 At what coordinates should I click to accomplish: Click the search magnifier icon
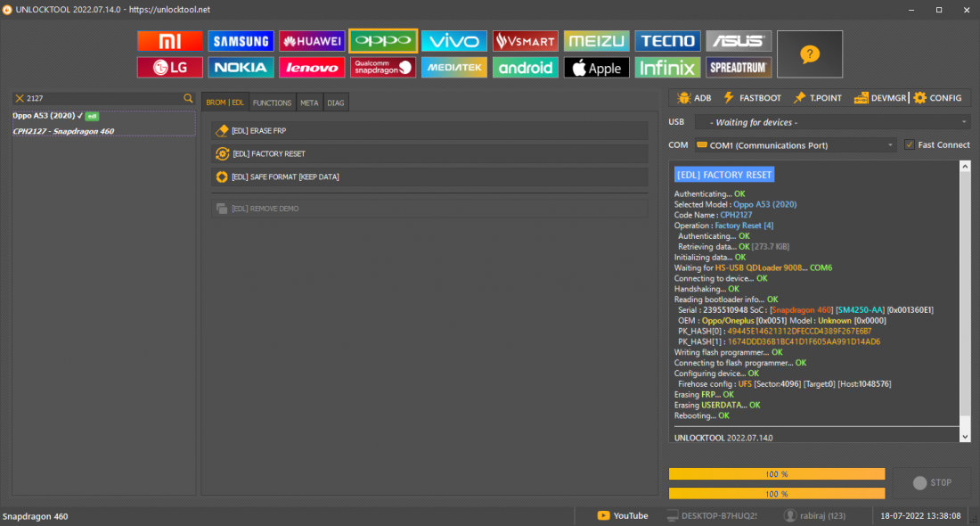coord(188,98)
